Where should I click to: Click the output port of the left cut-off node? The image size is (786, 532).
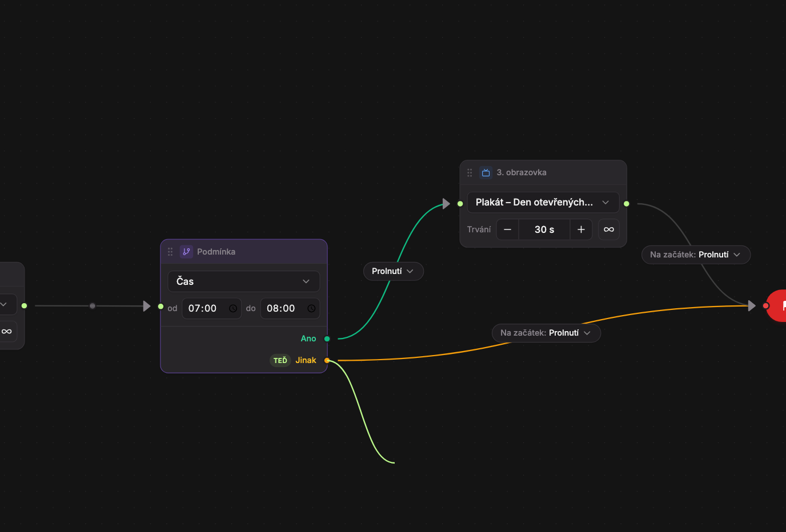(24, 306)
